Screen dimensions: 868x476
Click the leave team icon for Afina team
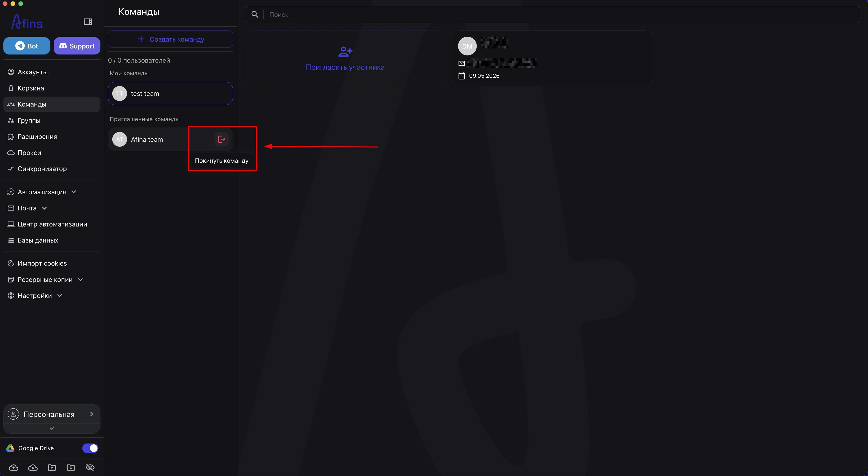pos(221,139)
